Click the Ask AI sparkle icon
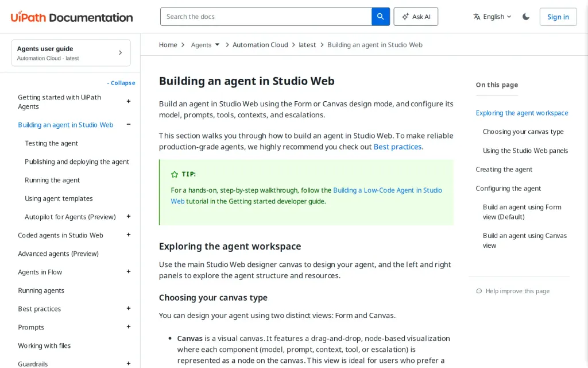 click(x=405, y=17)
